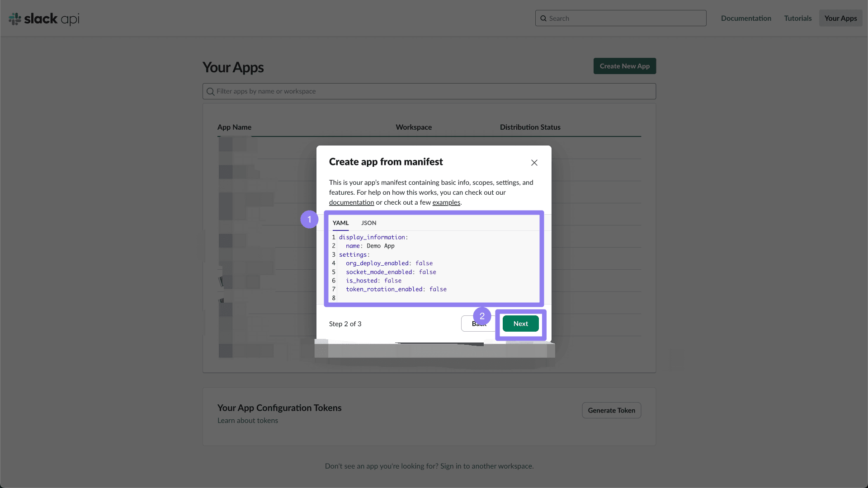Click the magnifier icon in the app filter field

[211, 91]
